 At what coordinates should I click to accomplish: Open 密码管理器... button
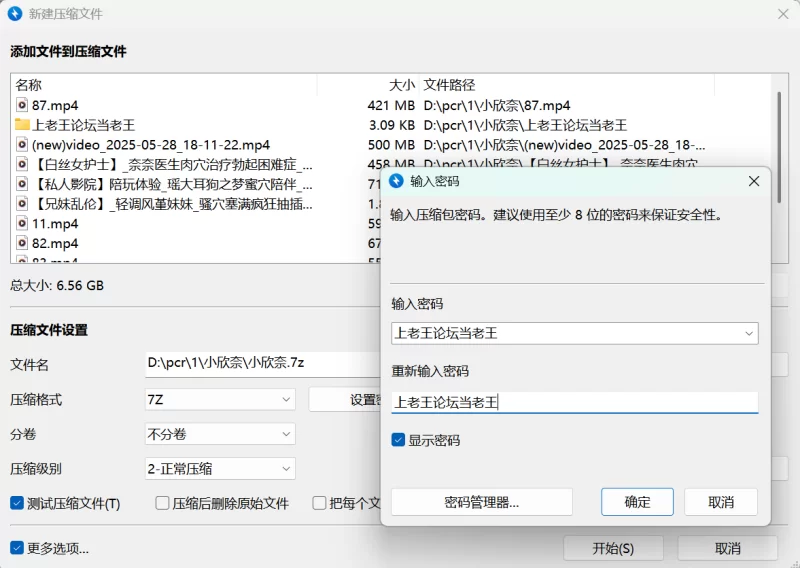481,502
